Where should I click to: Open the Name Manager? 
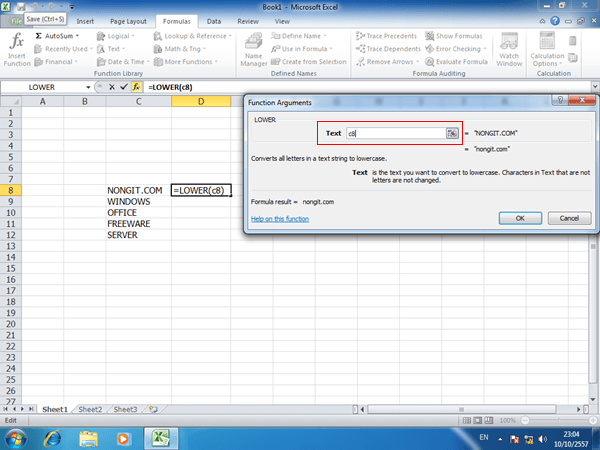tap(254, 50)
